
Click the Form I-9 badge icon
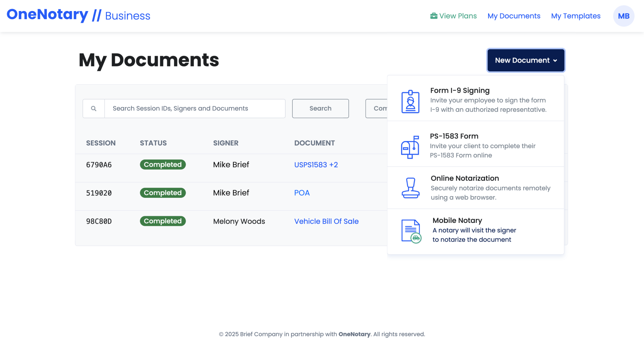pyautogui.click(x=410, y=102)
